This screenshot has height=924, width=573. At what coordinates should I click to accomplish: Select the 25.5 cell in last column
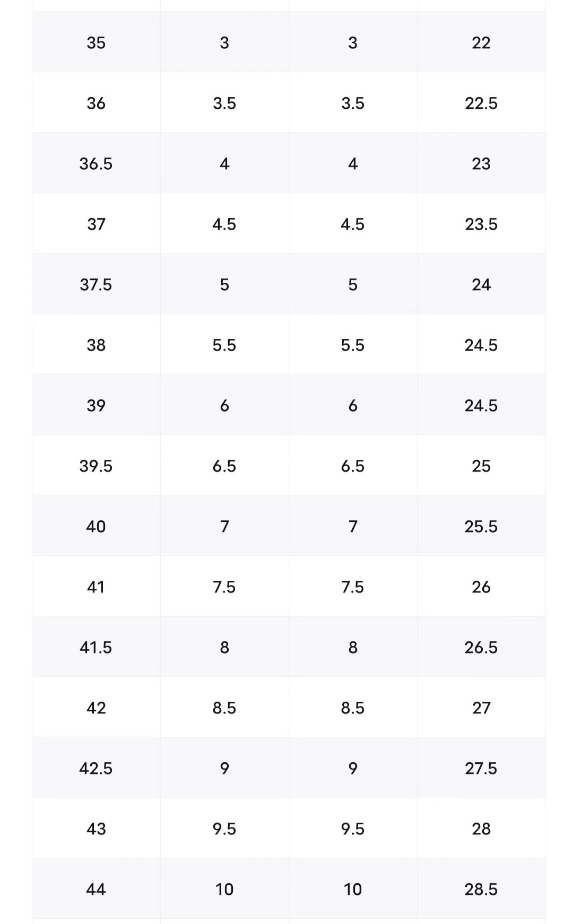click(481, 526)
